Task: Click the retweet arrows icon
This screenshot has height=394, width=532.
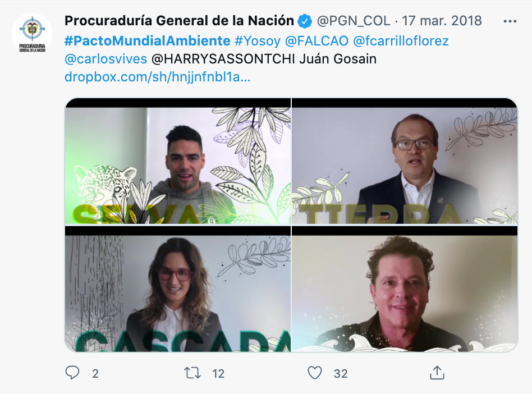Action: [192, 373]
